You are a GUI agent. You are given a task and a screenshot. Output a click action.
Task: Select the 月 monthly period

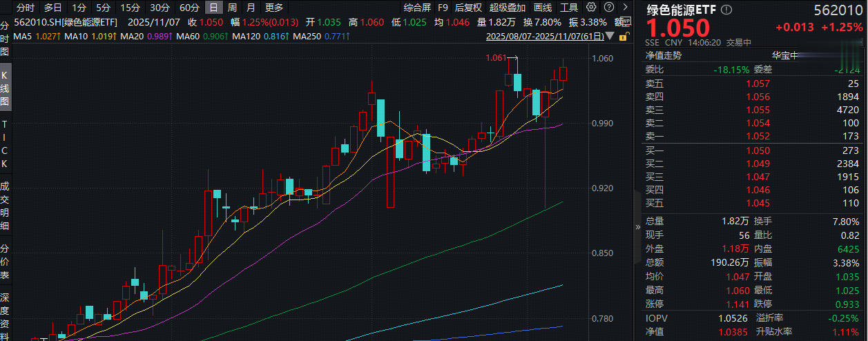point(250,8)
